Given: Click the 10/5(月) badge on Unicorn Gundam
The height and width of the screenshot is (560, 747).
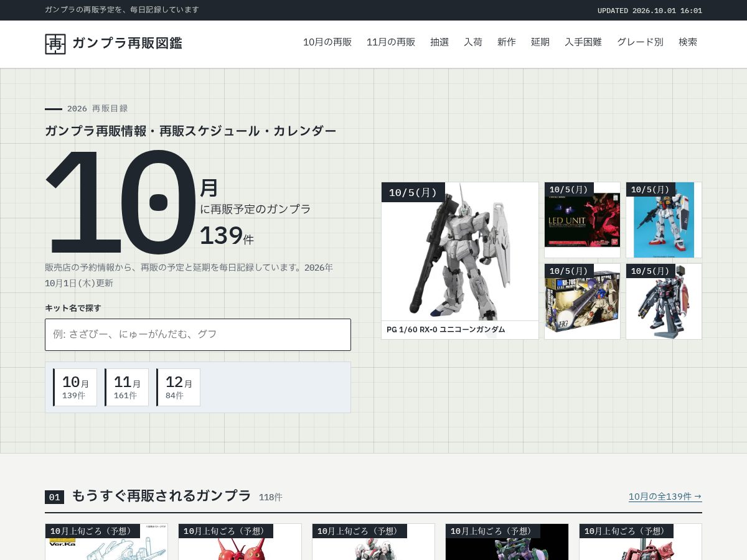Looking at the screenshot, I should [413, 192].
